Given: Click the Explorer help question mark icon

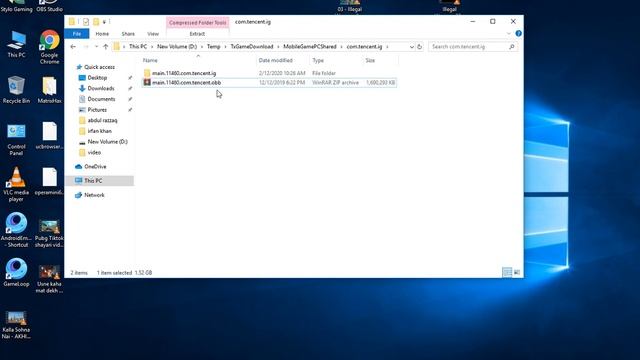Looking at the screenshot, I should 518,33.
